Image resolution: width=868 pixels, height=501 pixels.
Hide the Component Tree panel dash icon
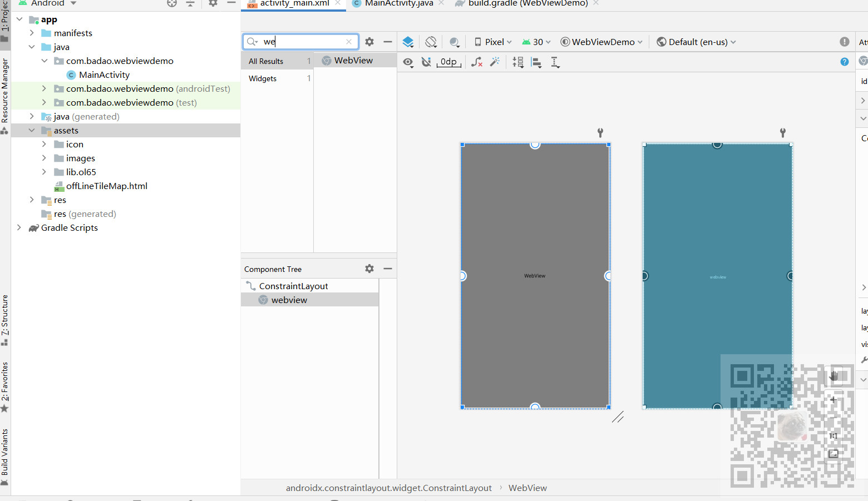pos(388,269)
